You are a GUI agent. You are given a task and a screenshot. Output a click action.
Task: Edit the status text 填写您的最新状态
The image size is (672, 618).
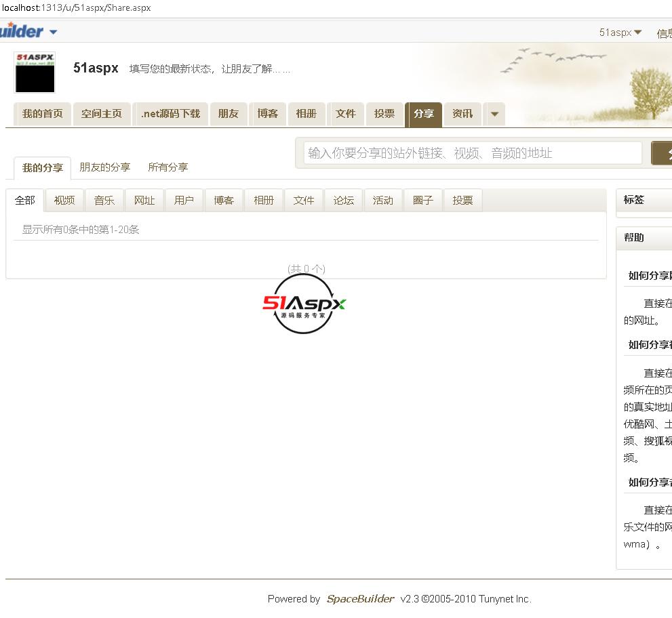coord(210,69)
